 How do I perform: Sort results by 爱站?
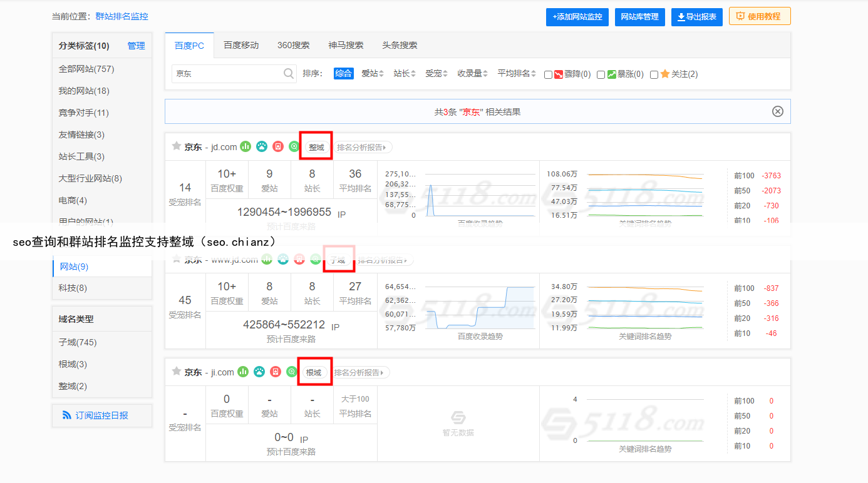[372, 74]
